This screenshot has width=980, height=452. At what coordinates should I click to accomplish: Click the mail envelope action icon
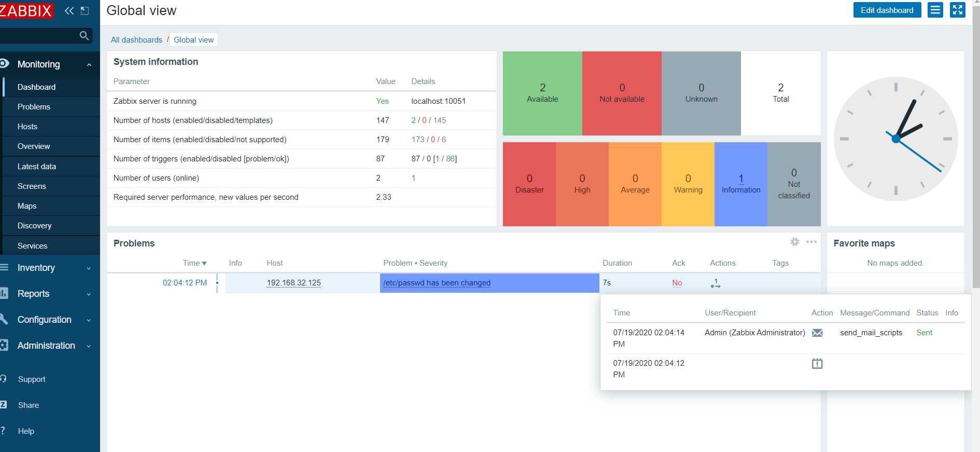point(817,333)
